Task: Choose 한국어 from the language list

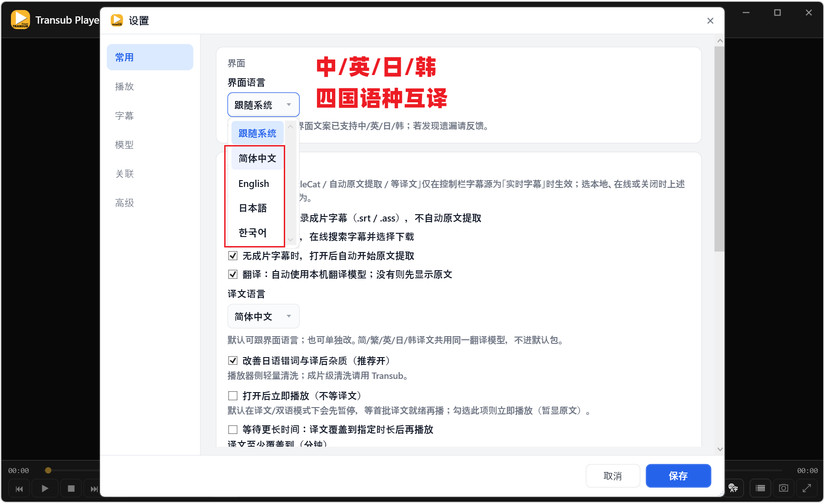Action: [x=257, y=233]
